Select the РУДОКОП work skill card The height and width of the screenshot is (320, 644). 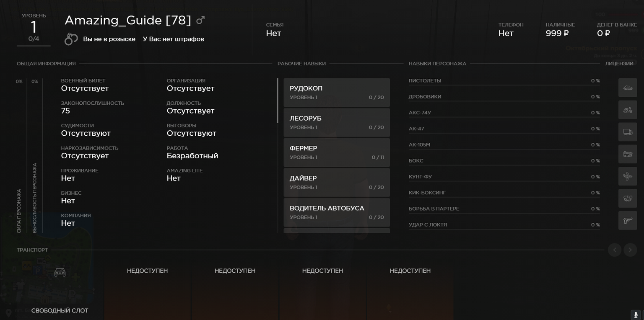click(337, 93)
